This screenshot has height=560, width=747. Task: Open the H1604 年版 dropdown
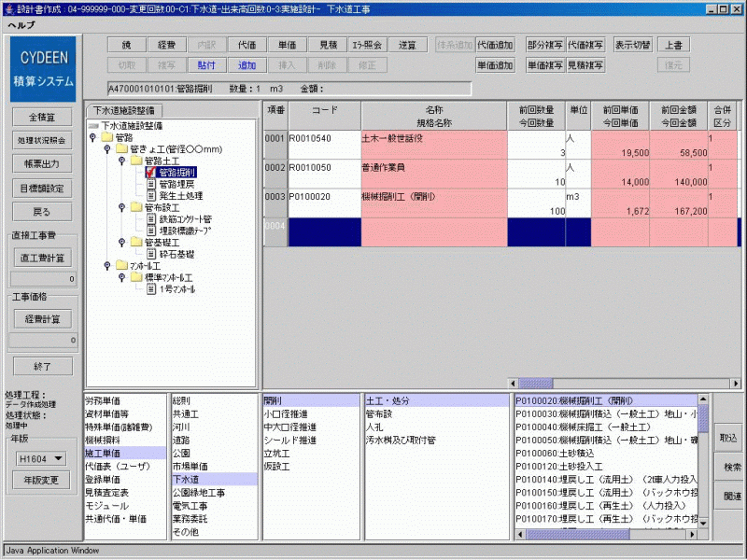pos(42,458)
